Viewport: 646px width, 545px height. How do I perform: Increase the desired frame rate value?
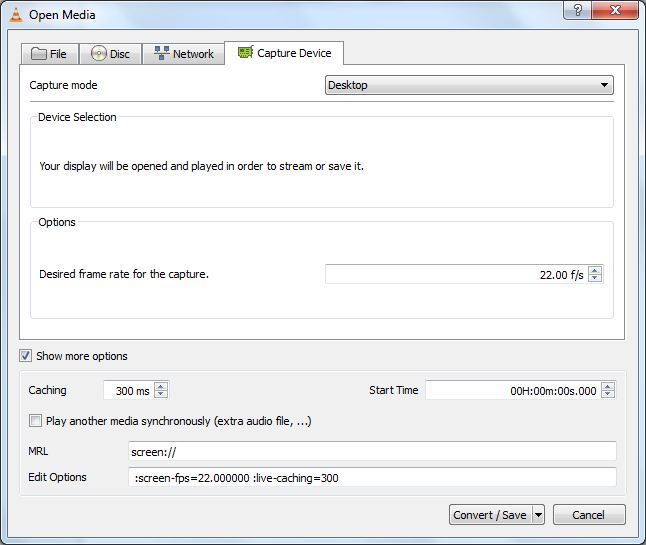point(595,270)
